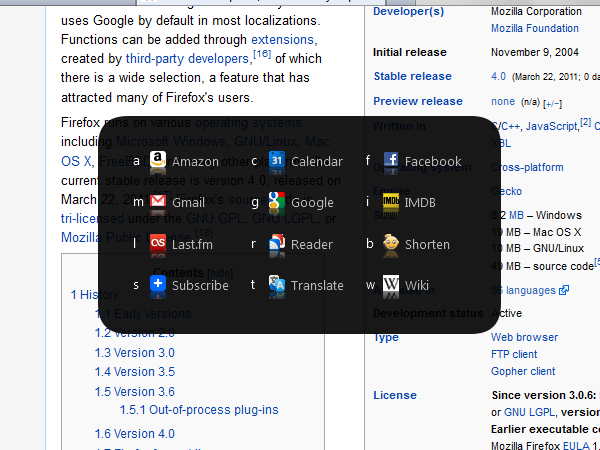
Task: Open the Gmail envelope icon
Action: click(x=158, y=201)
